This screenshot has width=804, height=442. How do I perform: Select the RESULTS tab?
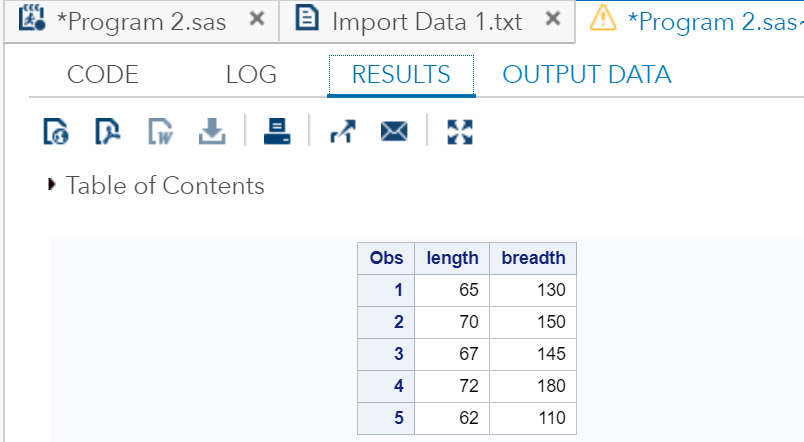pyautogui.click(x=401, y=75)
